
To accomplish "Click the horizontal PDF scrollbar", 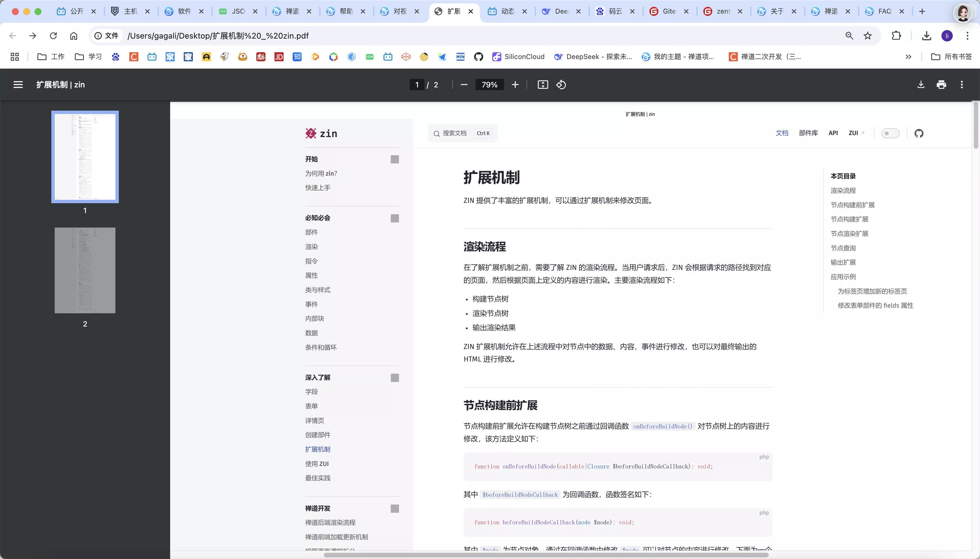I will (x=546, y=555).
